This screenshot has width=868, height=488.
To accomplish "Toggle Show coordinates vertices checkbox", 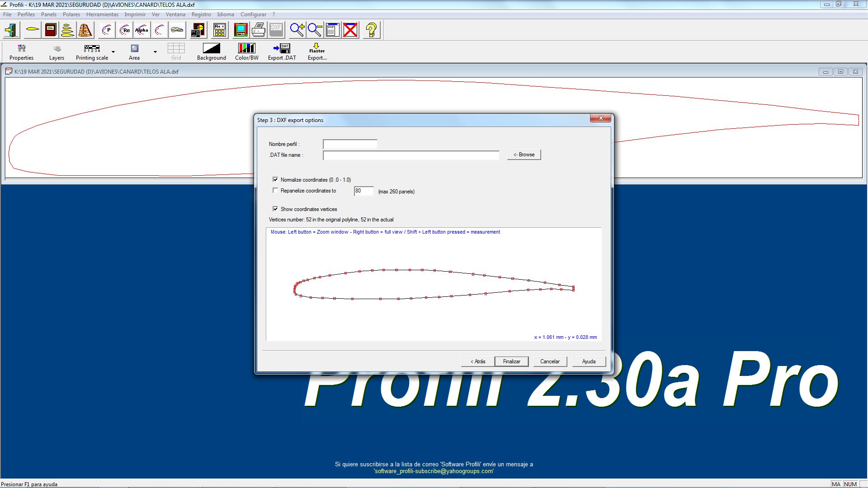I will pos(275,209).
